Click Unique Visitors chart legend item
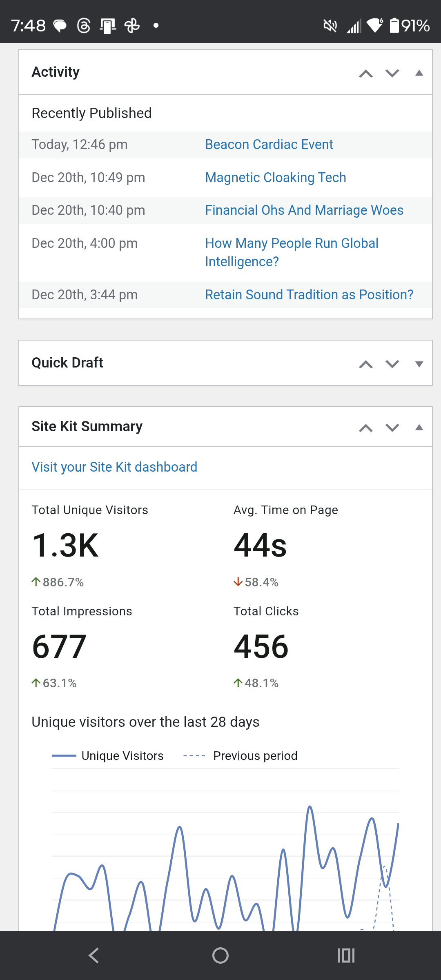The width and height of the screenshot is (441, 980). pos(108,756)
